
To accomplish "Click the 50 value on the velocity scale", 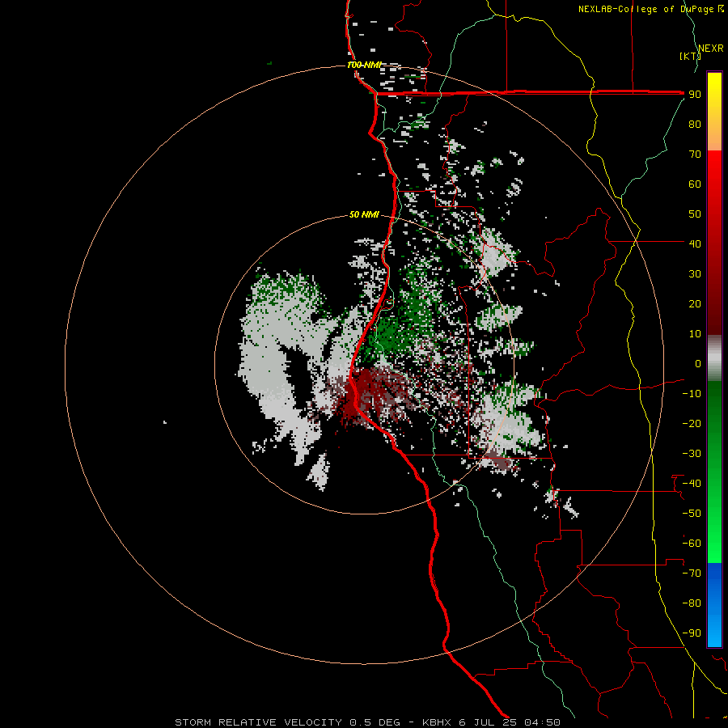I will point(695,214).
